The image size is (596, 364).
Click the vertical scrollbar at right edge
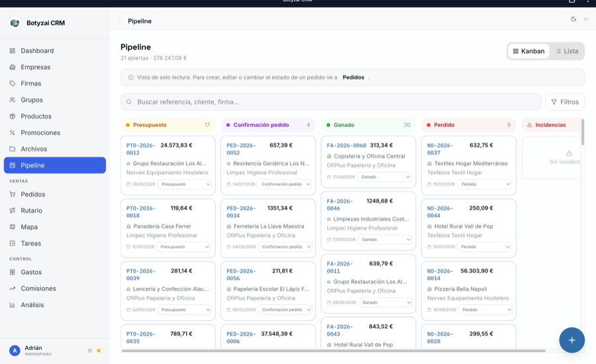[582, 132]
